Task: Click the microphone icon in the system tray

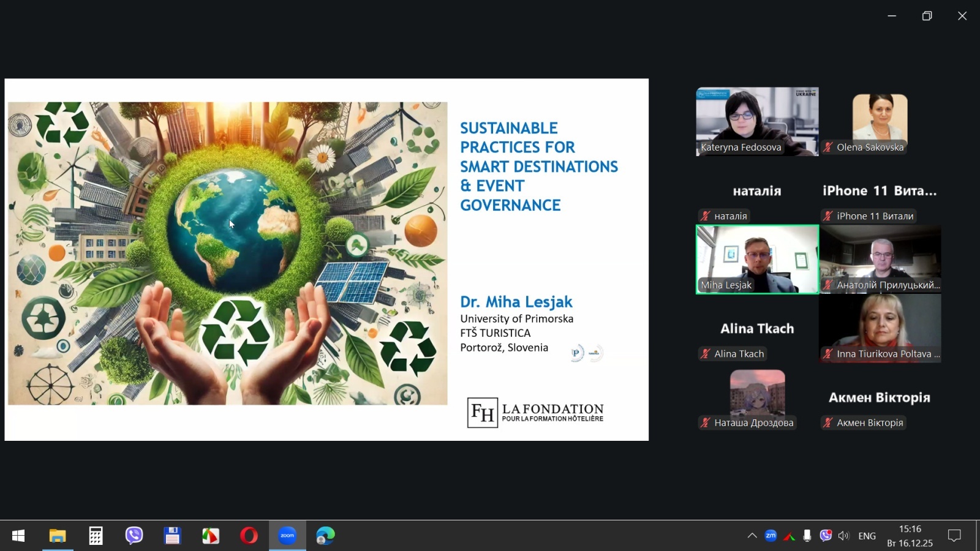Action: [807, 536]
